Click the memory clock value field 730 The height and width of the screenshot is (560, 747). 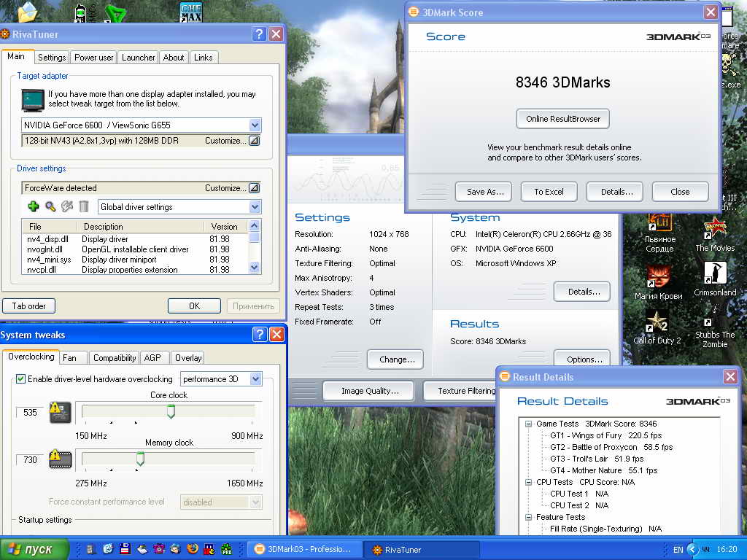[30, 459]
